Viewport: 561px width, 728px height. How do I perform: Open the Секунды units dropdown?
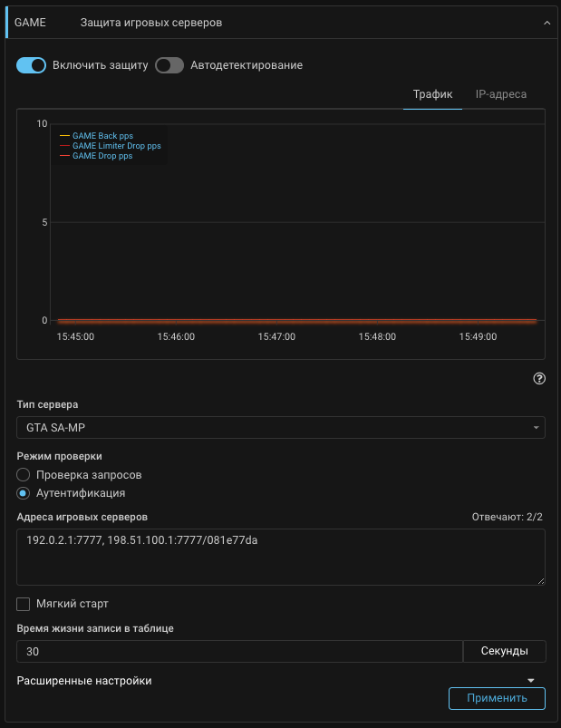coord(505,652)
